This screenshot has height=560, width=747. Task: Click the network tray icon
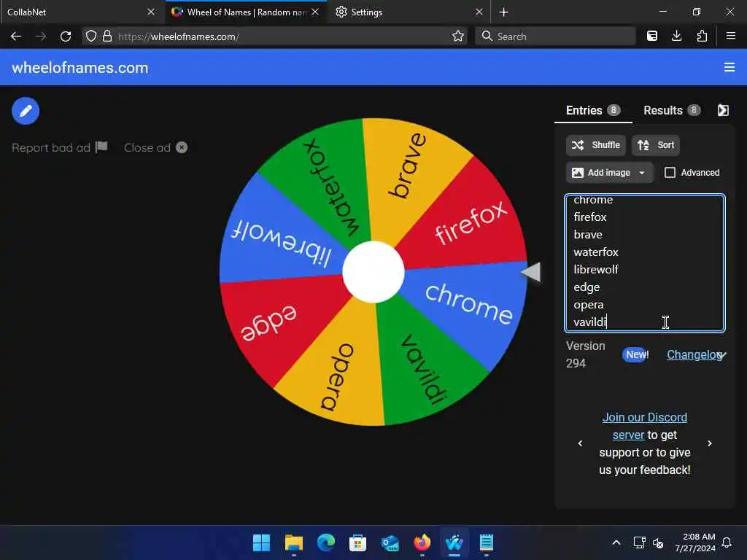639,542
